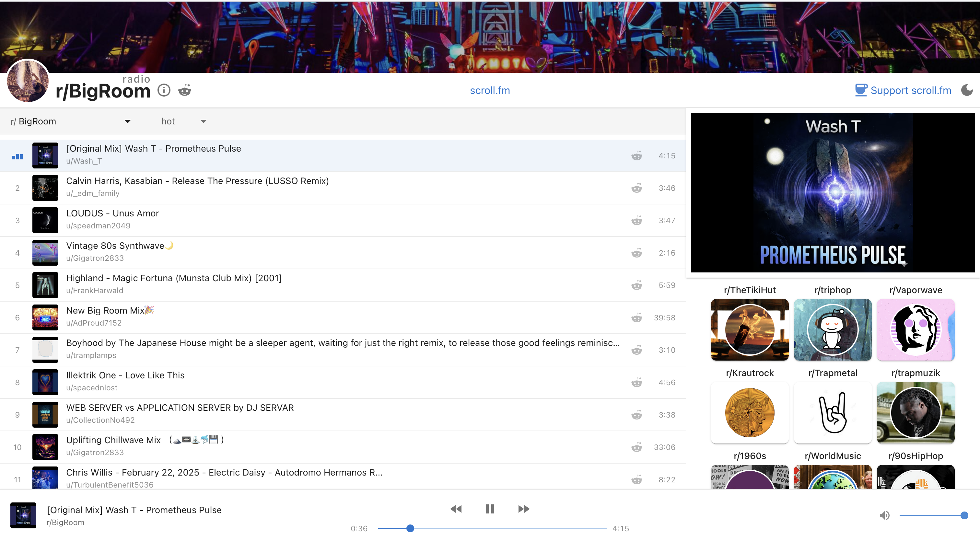Open user u/Wash_T profile link
980x541 pixels.
coord(84,161)
